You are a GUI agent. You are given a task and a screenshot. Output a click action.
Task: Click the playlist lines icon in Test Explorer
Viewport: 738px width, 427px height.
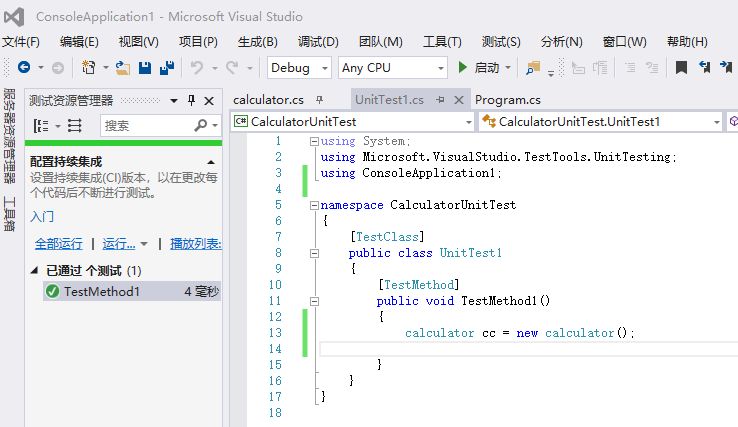[x=74, y=126]
